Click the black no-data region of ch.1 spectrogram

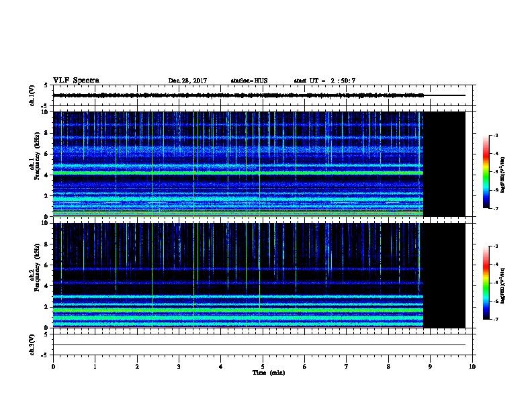pos(444,164)
